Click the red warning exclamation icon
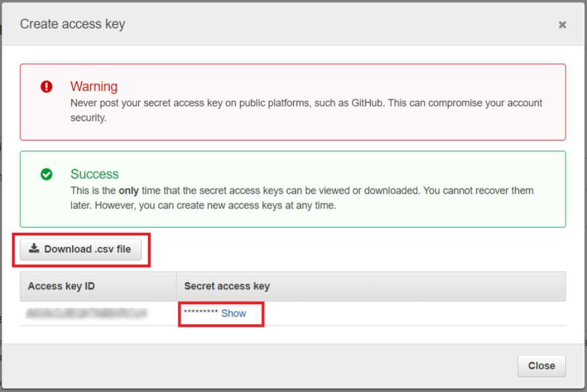 point(47,87)
